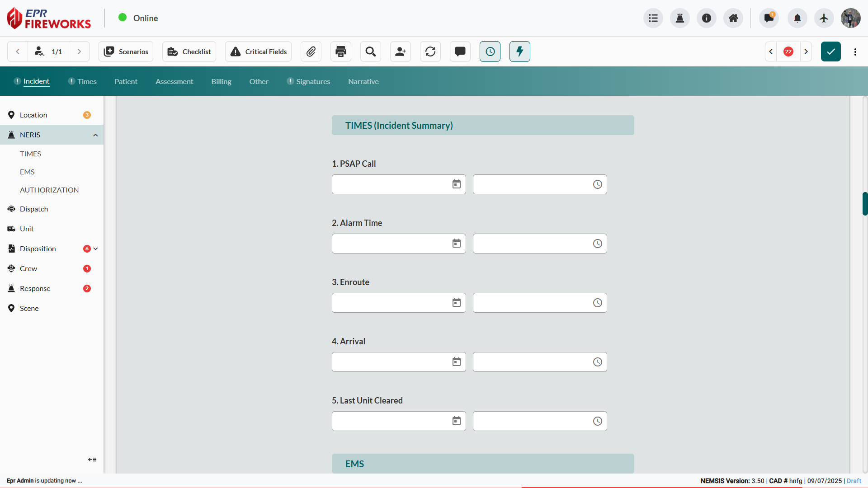The height and width of the screenshot is (488, 868).
Task: Click the refresh sync icon
Action: pyautogui.click(x=430, y=52)
